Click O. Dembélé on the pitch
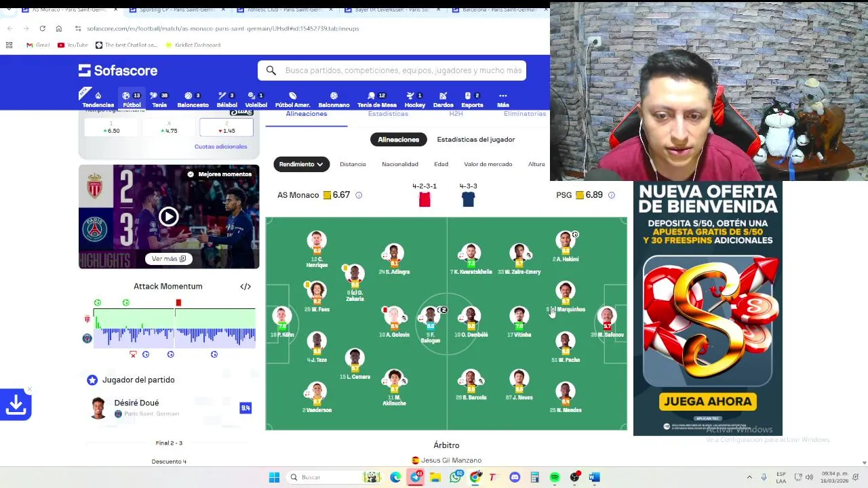868x488 pixels. click(471, 323)
